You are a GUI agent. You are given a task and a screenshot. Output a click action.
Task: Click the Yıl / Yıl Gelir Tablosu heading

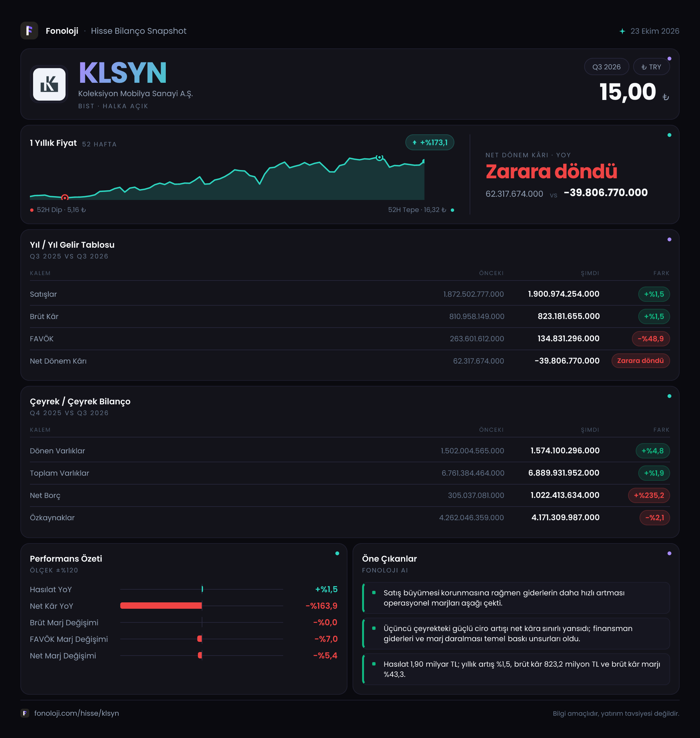tap(72, 245)
